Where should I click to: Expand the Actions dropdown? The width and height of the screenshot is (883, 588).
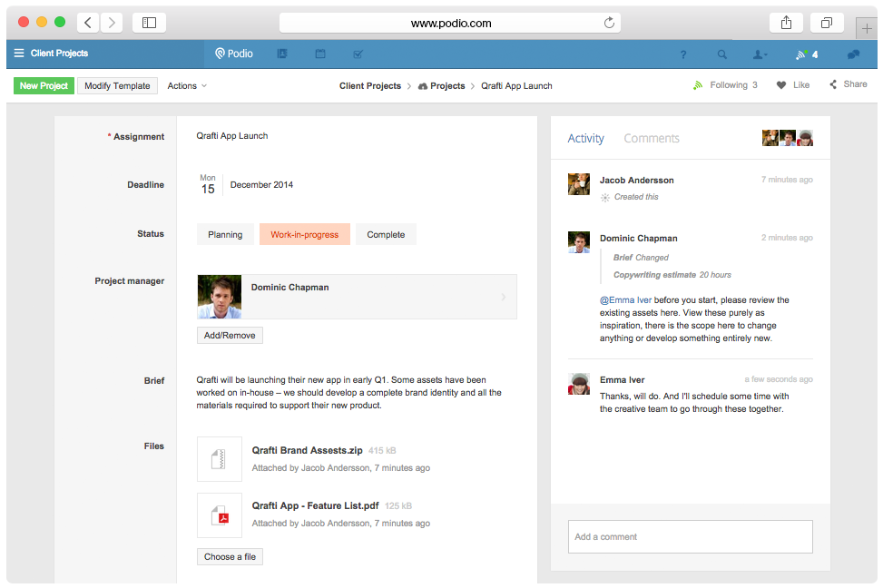187,85
